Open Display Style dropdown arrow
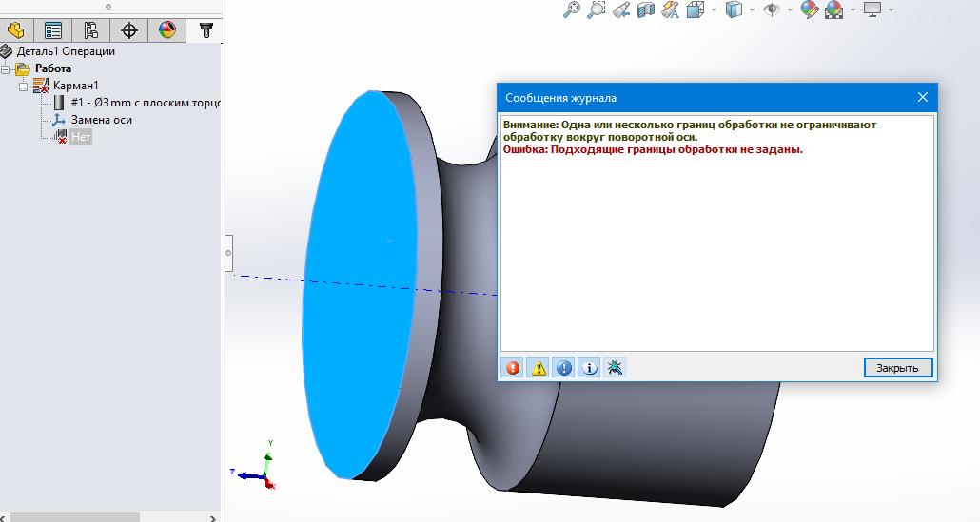 (x=752, y=10)
